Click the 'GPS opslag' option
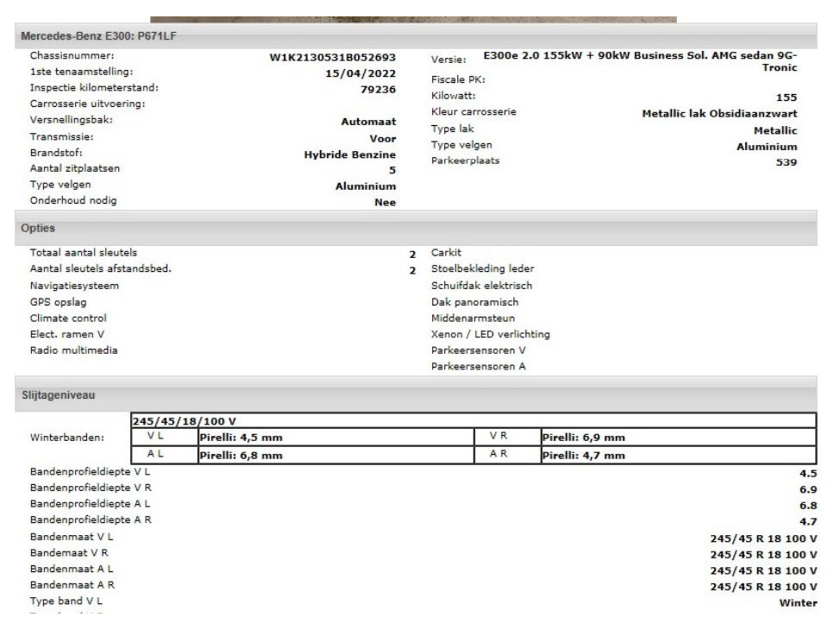 (x=58, y=302)
